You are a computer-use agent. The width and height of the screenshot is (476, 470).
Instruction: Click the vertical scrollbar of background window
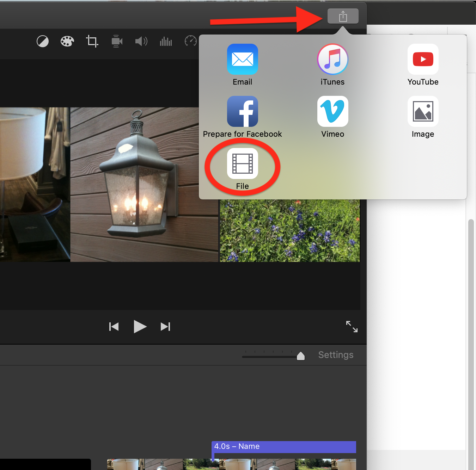(471, 345)
